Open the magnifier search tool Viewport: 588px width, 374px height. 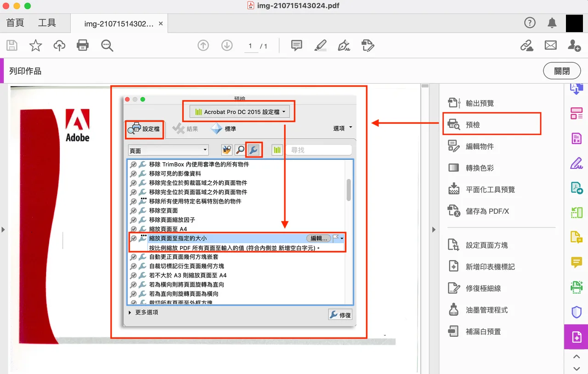(x=107, y=45)
